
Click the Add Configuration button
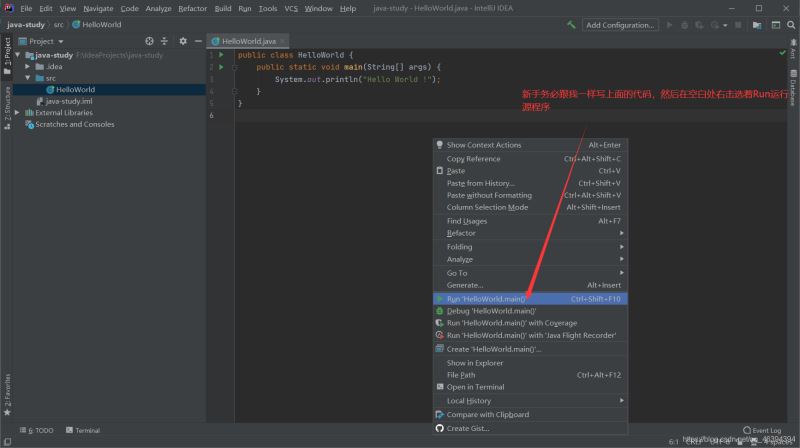tap(619, 24)
